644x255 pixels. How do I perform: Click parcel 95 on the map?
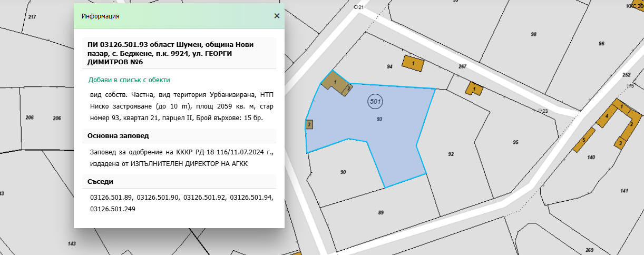coord(515,142)
